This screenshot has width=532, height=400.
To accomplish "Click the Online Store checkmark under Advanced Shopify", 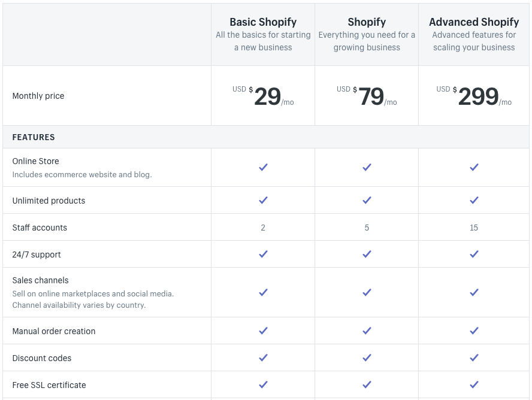I will [x=474, y=167].
